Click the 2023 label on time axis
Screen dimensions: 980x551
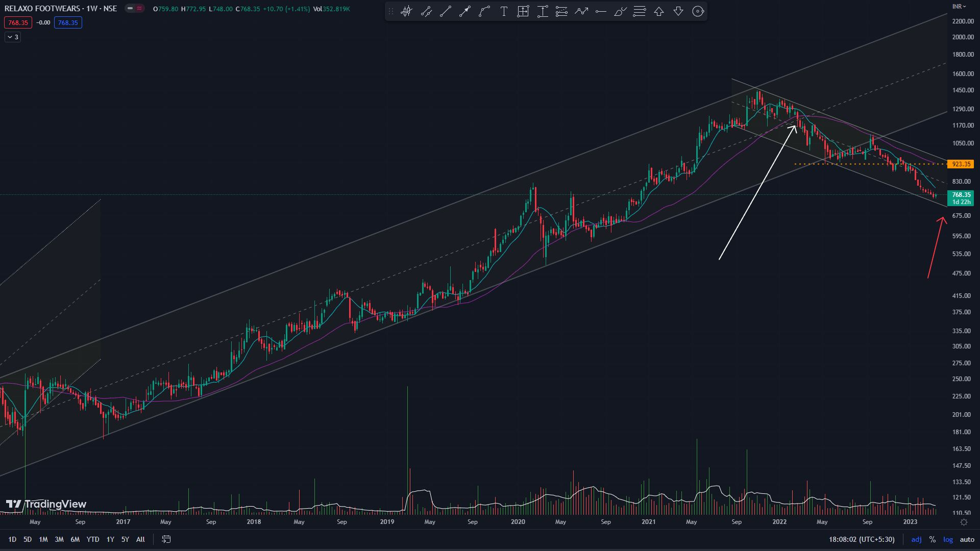tap(910, 522)
